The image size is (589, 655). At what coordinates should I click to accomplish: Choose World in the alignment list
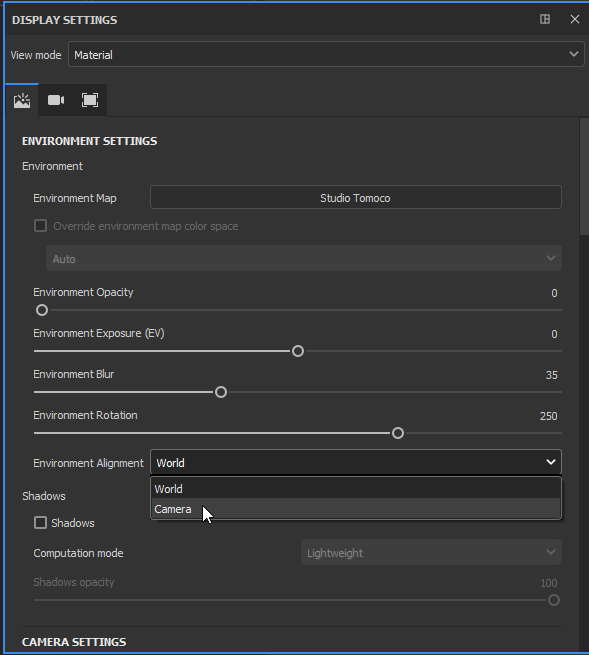pyautogui.click(x=356, y=488)
